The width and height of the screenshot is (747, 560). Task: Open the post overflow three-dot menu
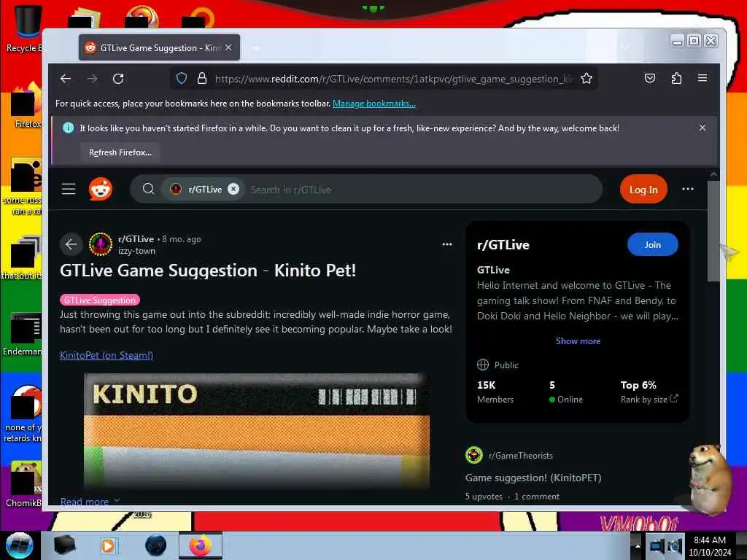point(447,244)
